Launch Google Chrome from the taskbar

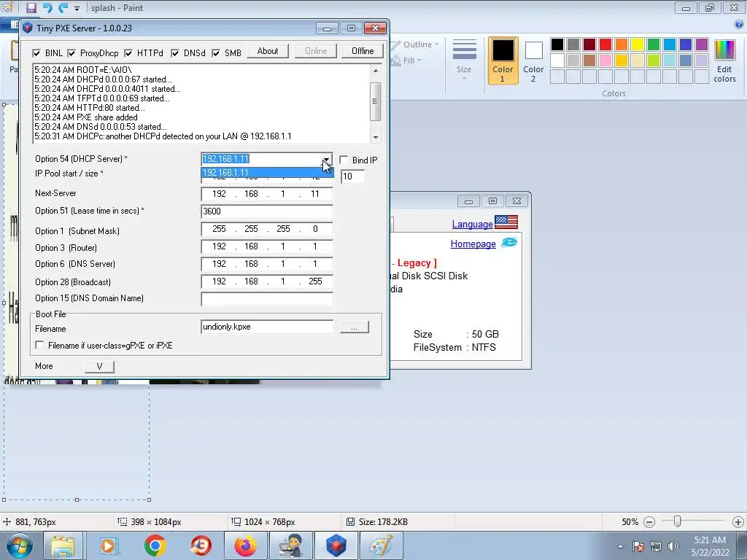155,545
